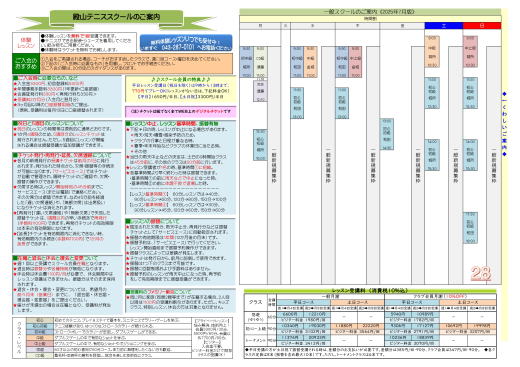Viewport: 520px width, 367px height.
Task: Click the Sunday morning pink 中上級 lesson block
Action: click(470, 52)
